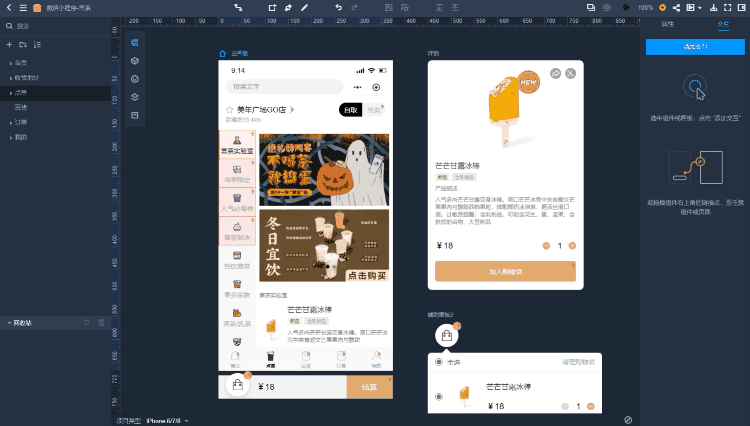Click the 首页 tab in phone bottom bar
The image size is (750, 426).
pos(235,359)
